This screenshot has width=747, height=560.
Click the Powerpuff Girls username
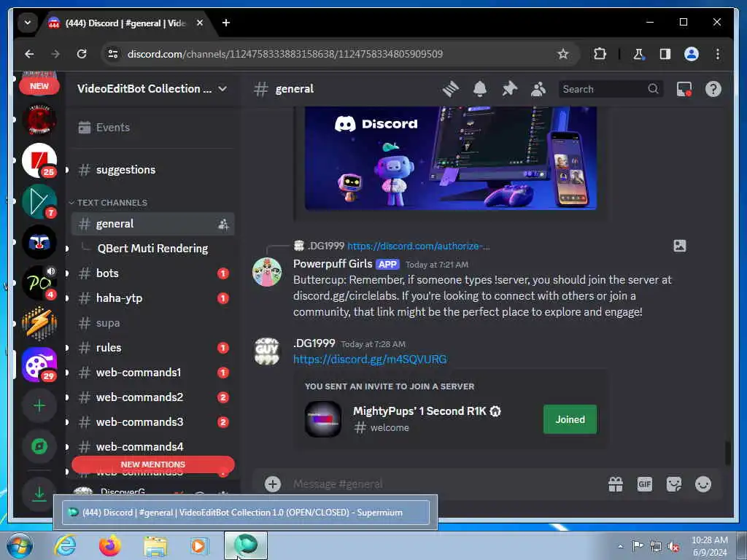333,264
